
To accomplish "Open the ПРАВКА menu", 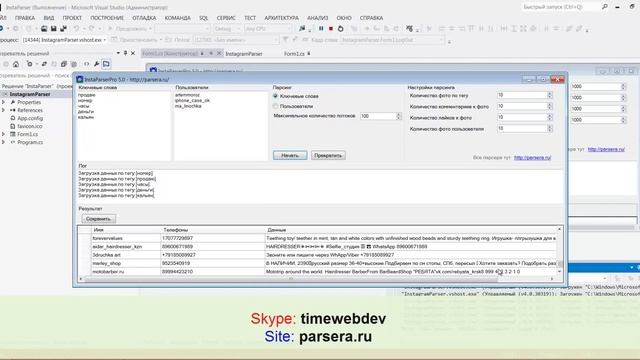I will (24, 18).
